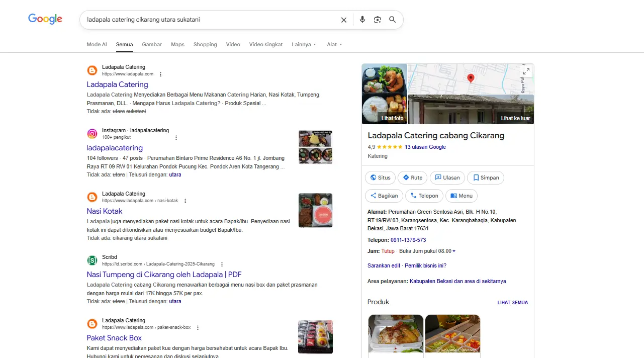
Task: Open the Video singkat tab
Action: point(266,44)
